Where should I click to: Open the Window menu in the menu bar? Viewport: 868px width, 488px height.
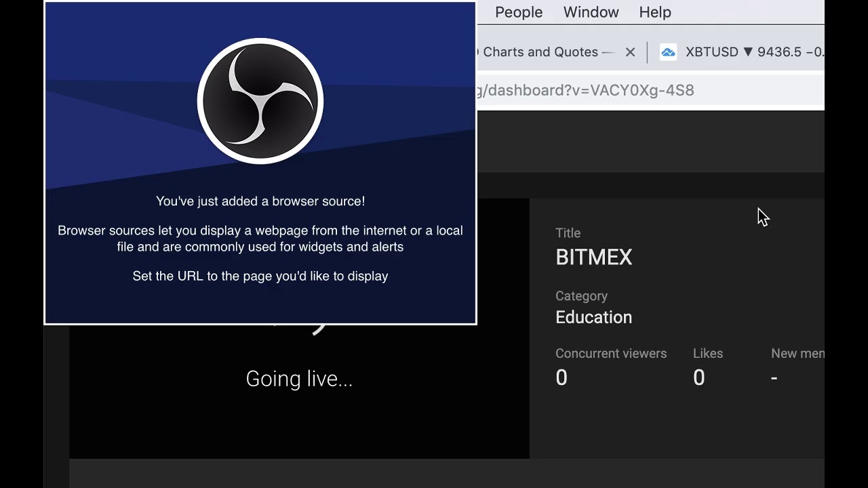pyautogui.click(x=591, y=12)
